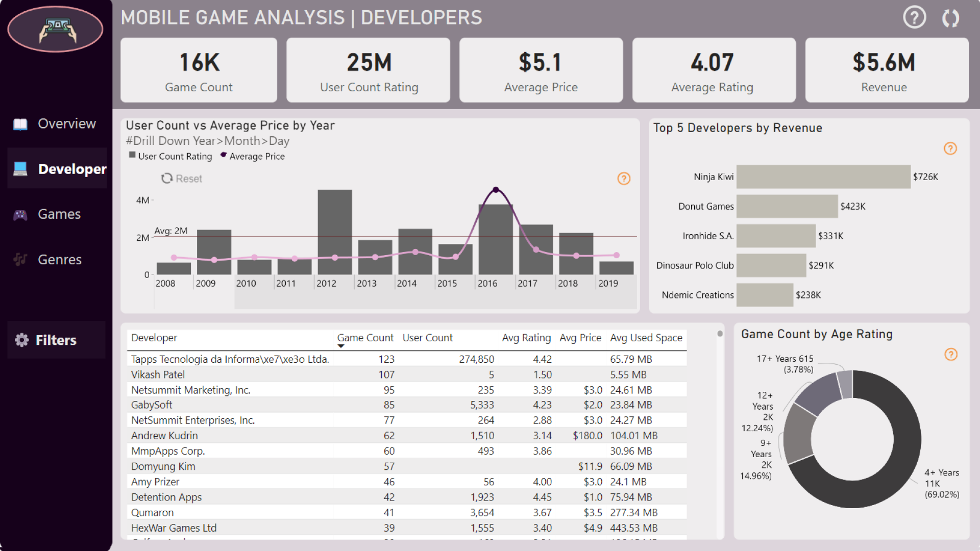Select the Andrew Kudrin developer row

click(406, 435)
